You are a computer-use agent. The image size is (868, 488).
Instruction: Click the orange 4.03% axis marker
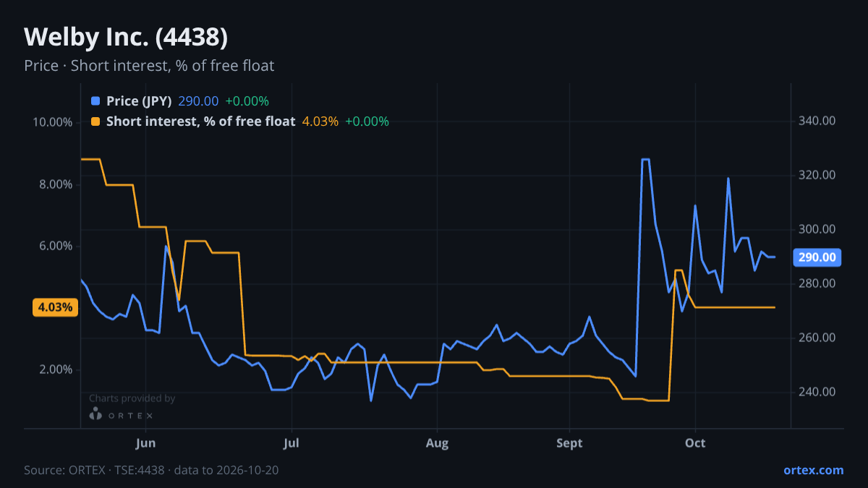click(55, 307)
